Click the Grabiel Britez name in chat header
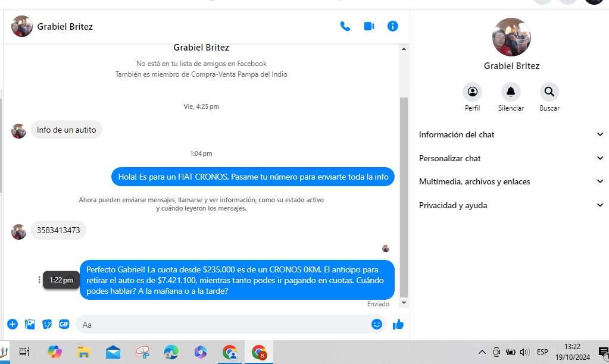Screen dimensions: 609x364 point(65,26)
